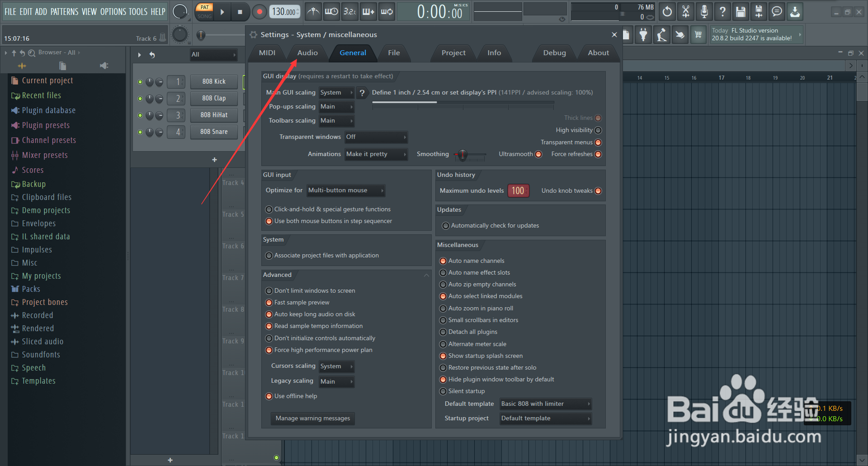Toggle Transparent menus option
The height and width of the screenshot is (466, 868).
[598, 143]
